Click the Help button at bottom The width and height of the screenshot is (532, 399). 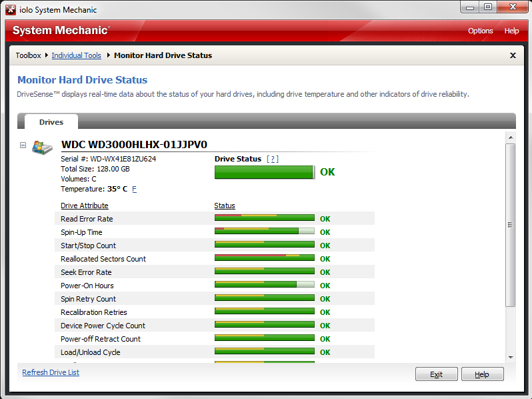[482, 374]
